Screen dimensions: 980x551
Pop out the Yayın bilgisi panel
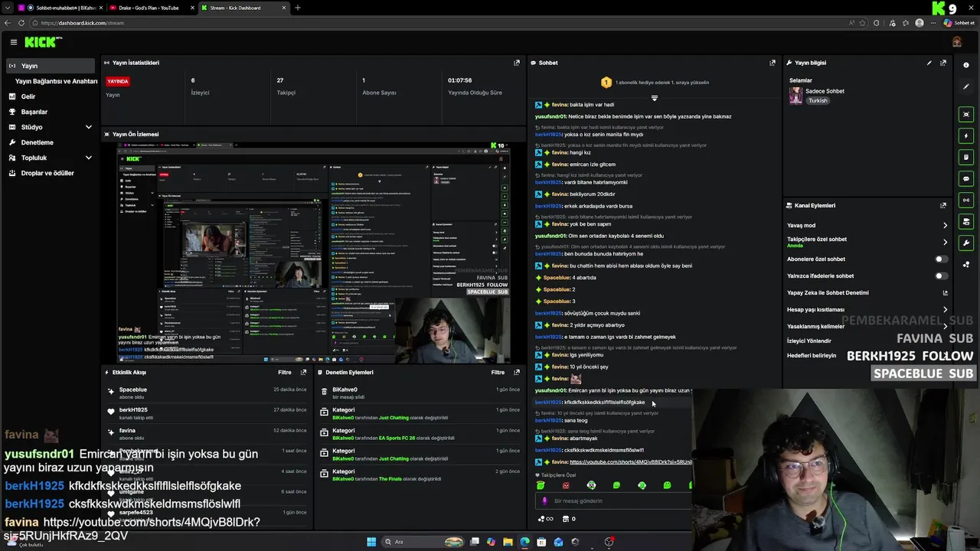943,63
